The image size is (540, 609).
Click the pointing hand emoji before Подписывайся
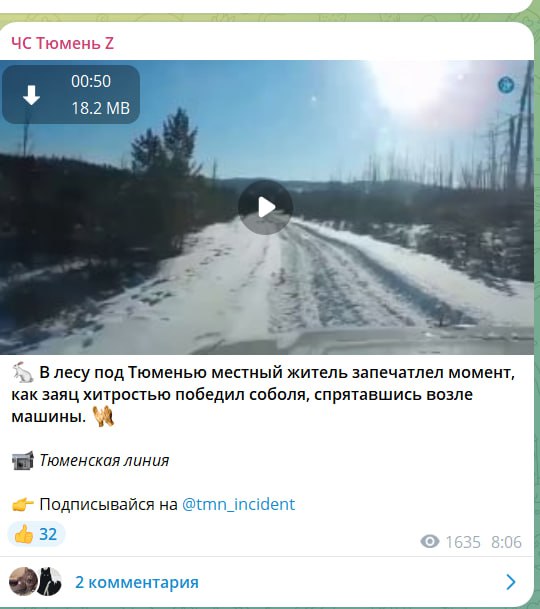click(23, 505)
